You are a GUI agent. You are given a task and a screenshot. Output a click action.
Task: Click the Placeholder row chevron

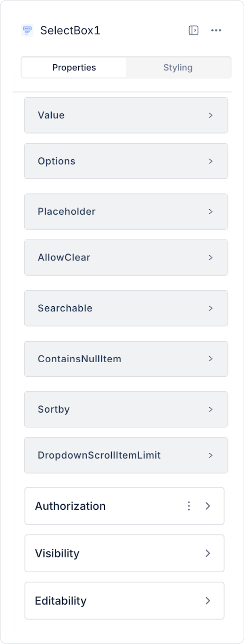tap(211, 212)
